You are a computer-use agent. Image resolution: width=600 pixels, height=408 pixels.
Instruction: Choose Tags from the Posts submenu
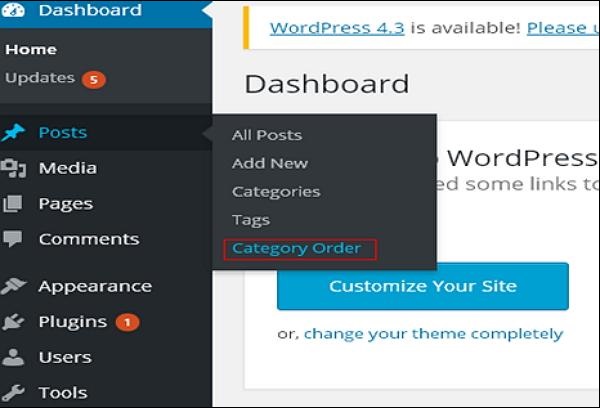point(251,219)
